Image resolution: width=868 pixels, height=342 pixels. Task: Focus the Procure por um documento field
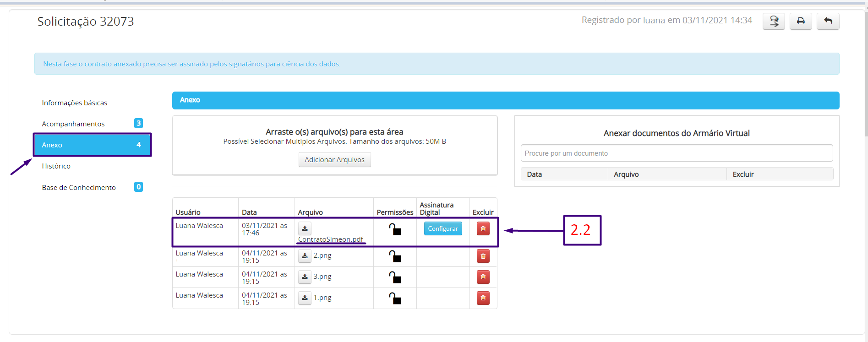677,153
